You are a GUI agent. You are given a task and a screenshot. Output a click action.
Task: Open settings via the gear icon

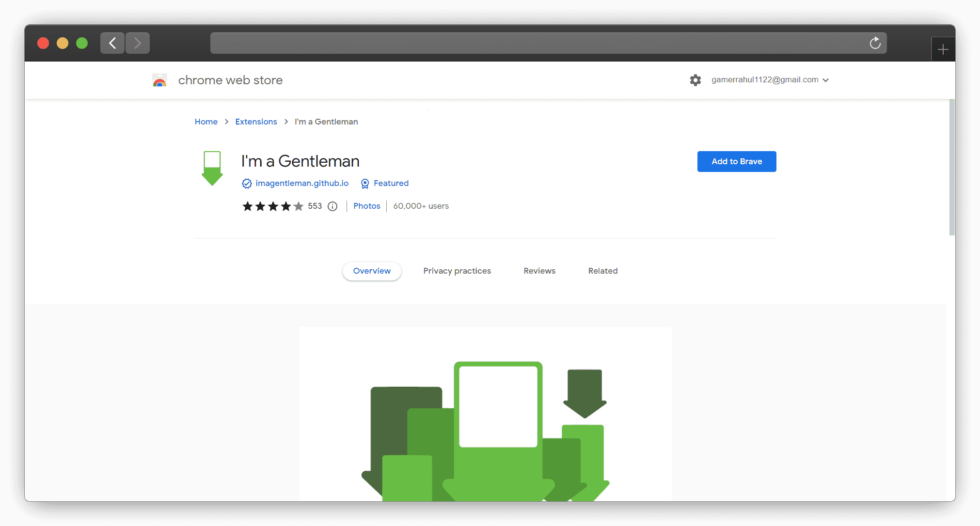click(x=695, y=80)
